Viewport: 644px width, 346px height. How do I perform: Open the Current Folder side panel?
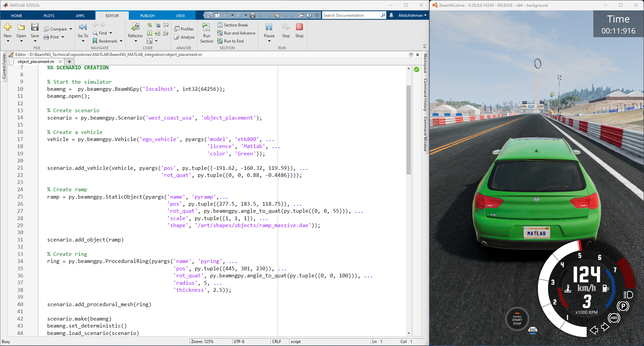click(x=4, y=66)
